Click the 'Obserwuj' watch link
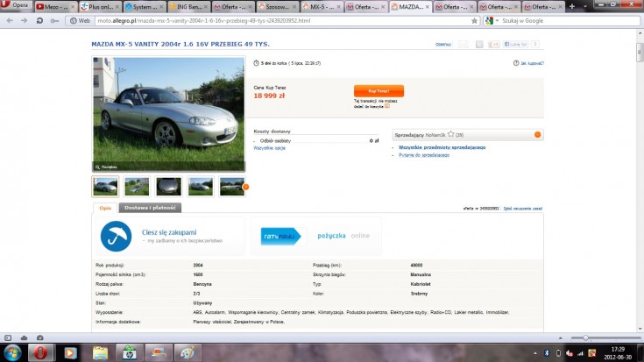644x362 pixels. [443, 45]
